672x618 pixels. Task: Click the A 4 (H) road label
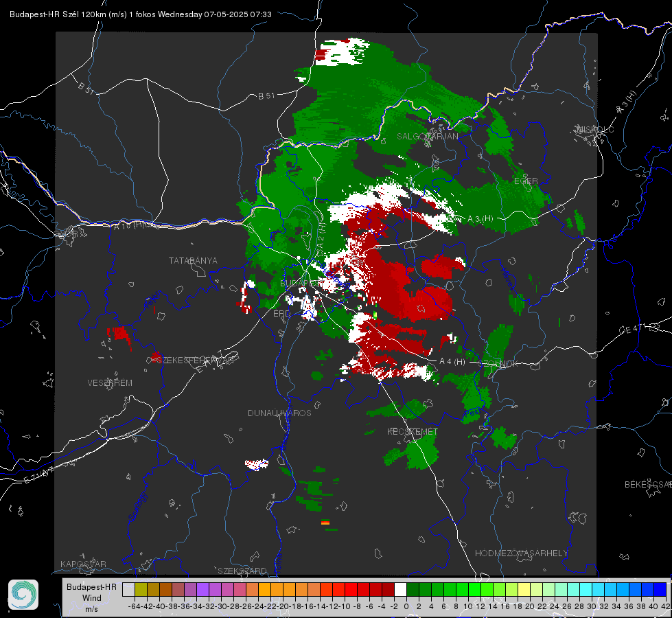coord(452,362)
